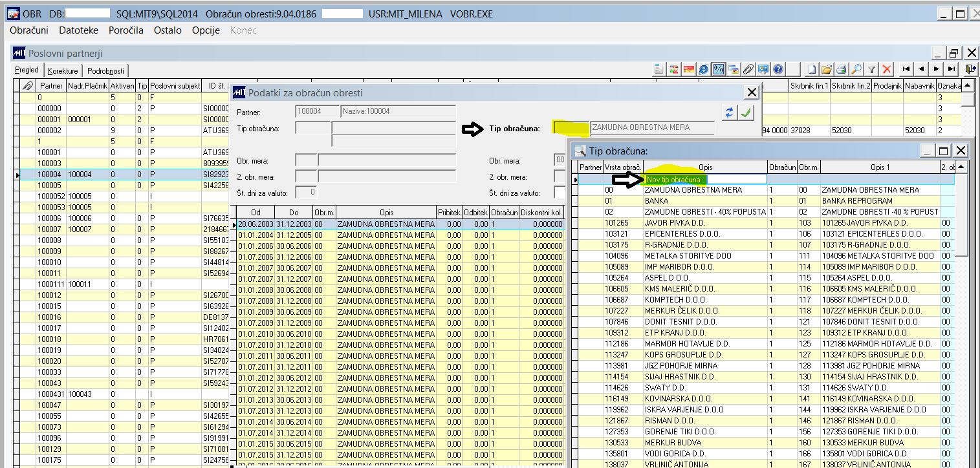The image size is (980, 468).
Task: Select the 01.07.2014 interest period row
Action: (x=399, y=432)
